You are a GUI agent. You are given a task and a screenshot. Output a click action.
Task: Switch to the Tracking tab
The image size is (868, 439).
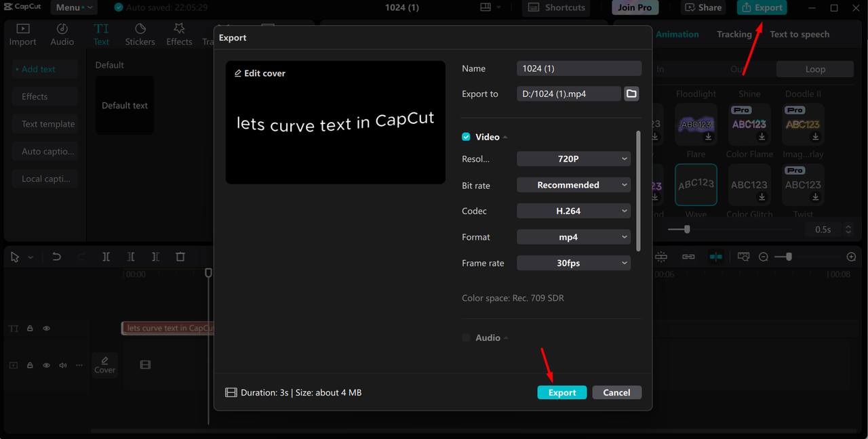pyautogui.click(x=734, y=34)
